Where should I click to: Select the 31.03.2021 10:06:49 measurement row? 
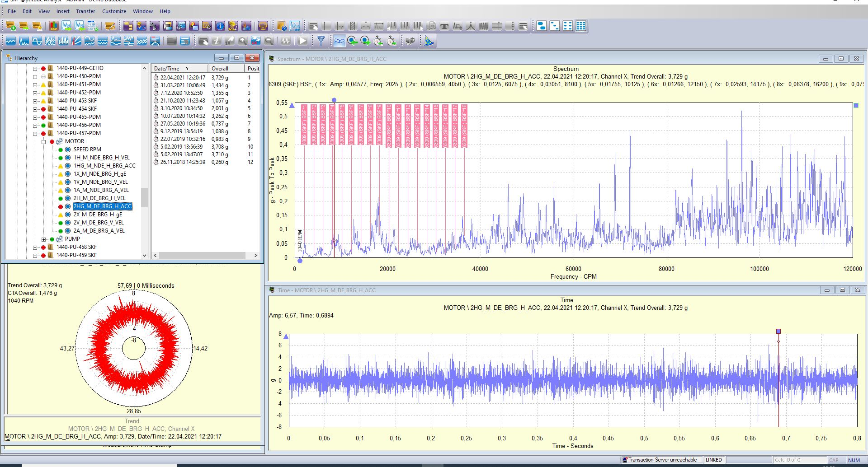(206, 85)
